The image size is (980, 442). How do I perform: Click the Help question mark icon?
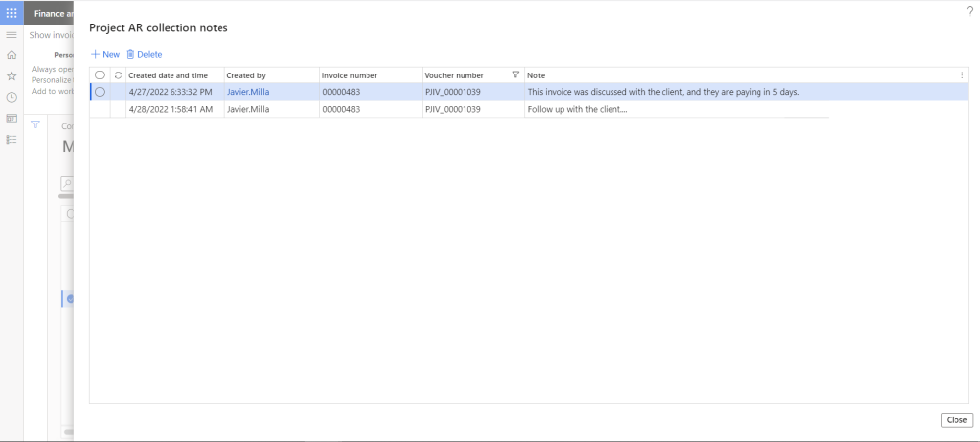point(969,10)
